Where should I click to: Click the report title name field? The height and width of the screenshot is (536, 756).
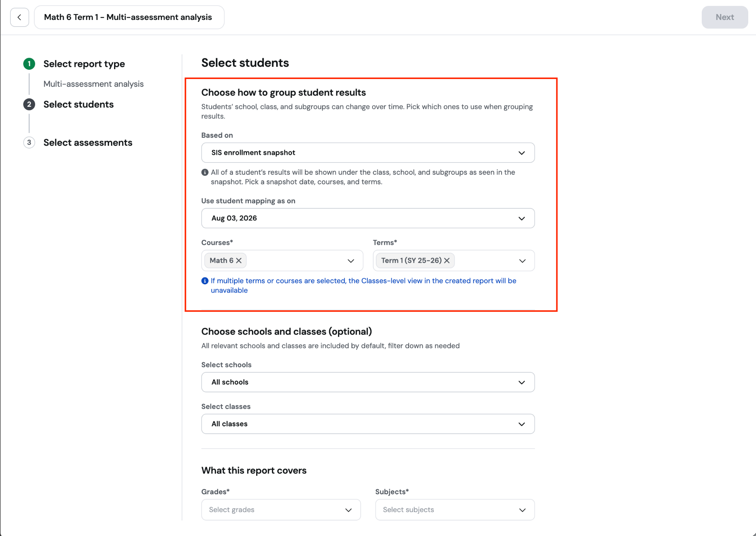129,17
